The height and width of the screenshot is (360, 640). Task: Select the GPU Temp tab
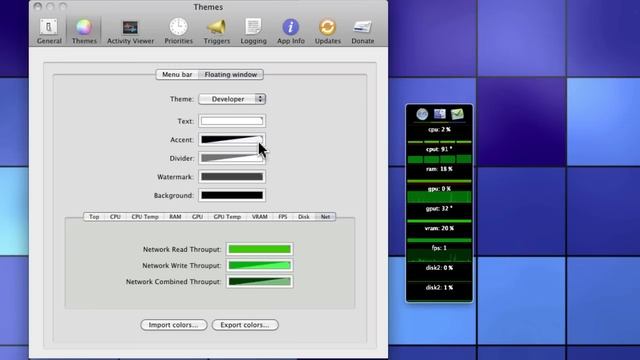click(227, 217)
